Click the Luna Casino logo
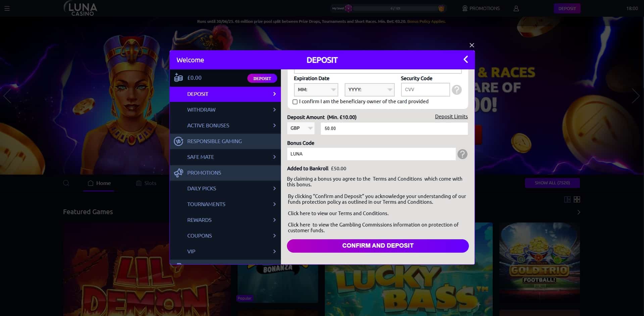Viewport: 644px width, 316px height. [x=81, y=8]
